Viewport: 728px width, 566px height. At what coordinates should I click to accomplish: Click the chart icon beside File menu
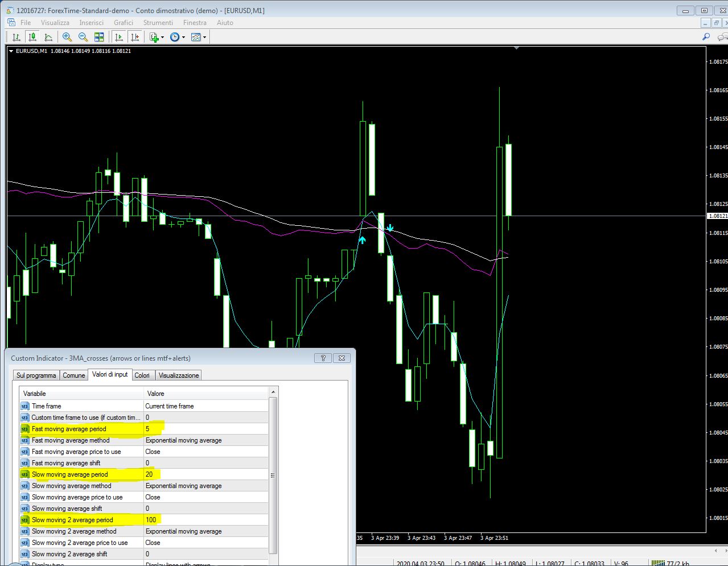(x=11, y=23)
